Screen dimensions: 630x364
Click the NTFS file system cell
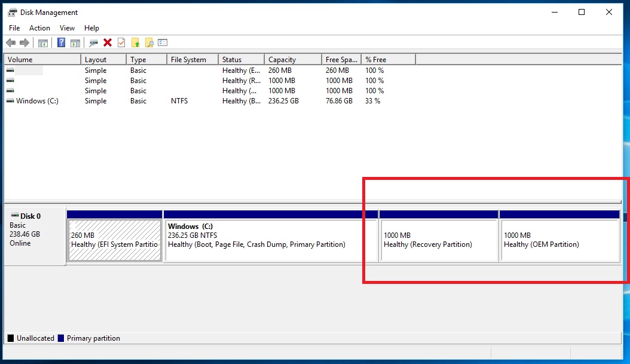(x=179, y=101)
